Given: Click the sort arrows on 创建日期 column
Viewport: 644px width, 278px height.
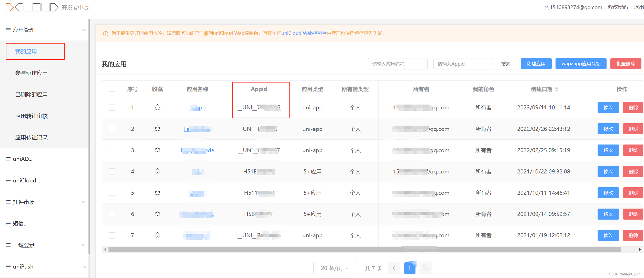Looking at the screenshot, I should click(x=557, y=89).
